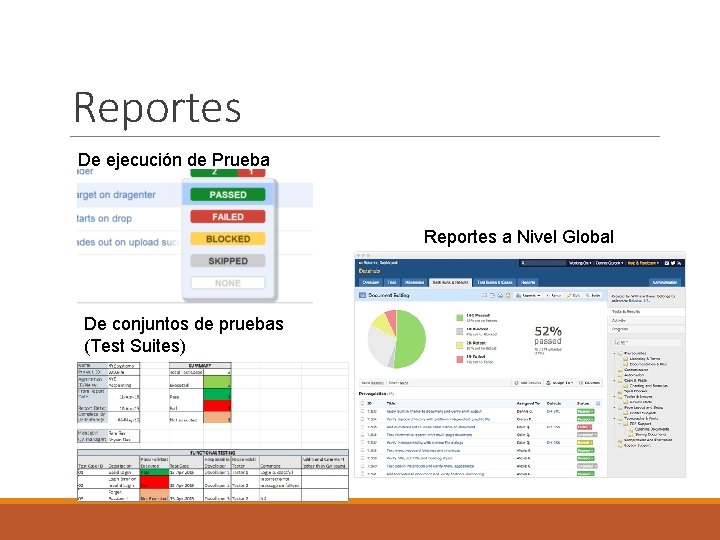Click the yellow lock icon in run toolbar
720x540 pixels.
point(508,295)
